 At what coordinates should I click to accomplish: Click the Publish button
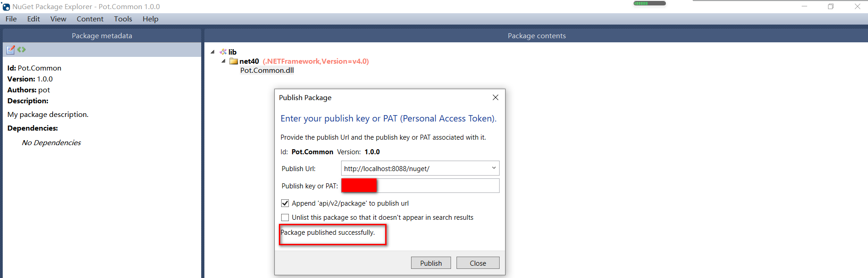point(431,263)
